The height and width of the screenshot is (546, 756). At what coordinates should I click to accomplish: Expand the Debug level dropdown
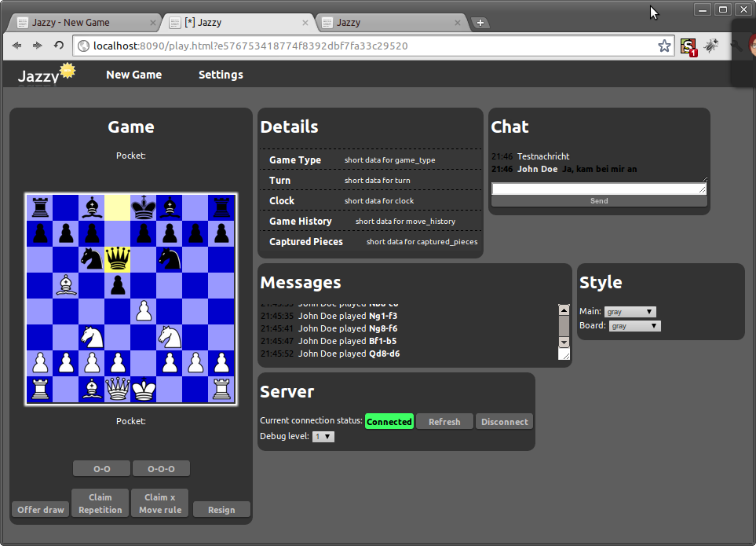pyautogui.click(x=323, y=437)
